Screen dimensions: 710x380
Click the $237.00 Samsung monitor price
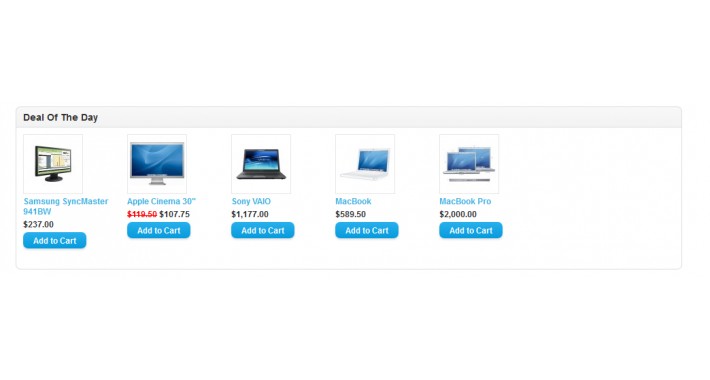click(x=38, y=225)
